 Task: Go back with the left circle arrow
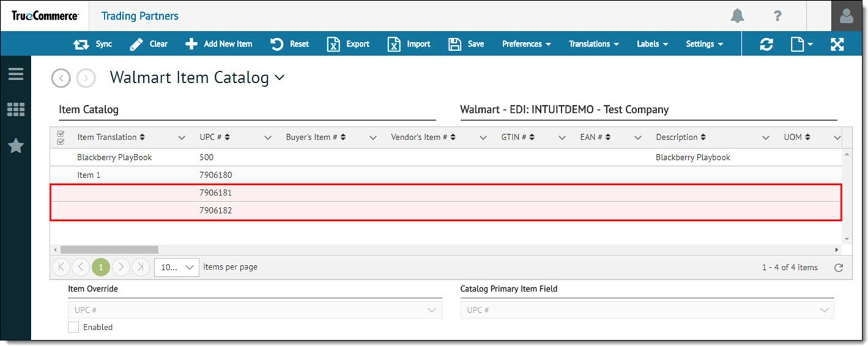tap(61, 78)
